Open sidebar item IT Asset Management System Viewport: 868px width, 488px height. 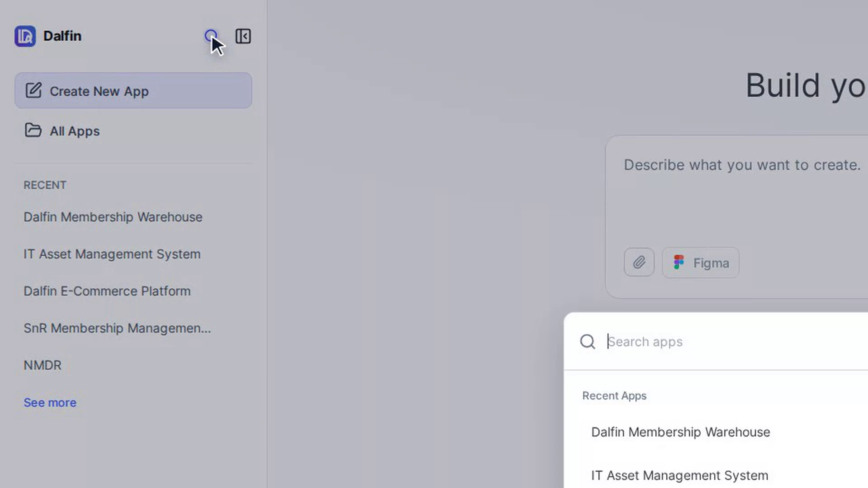[x=112, y=254]
